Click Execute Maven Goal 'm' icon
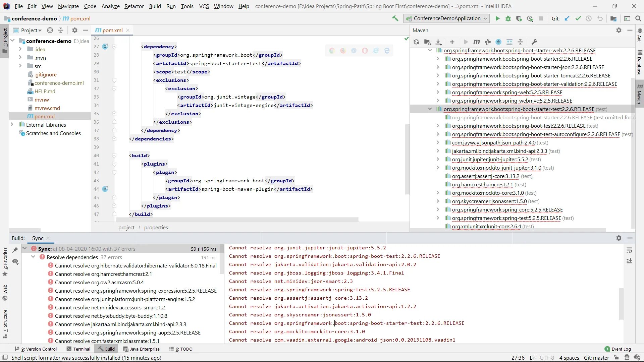This screenshot has height=362, width=644. coord(476,42)
